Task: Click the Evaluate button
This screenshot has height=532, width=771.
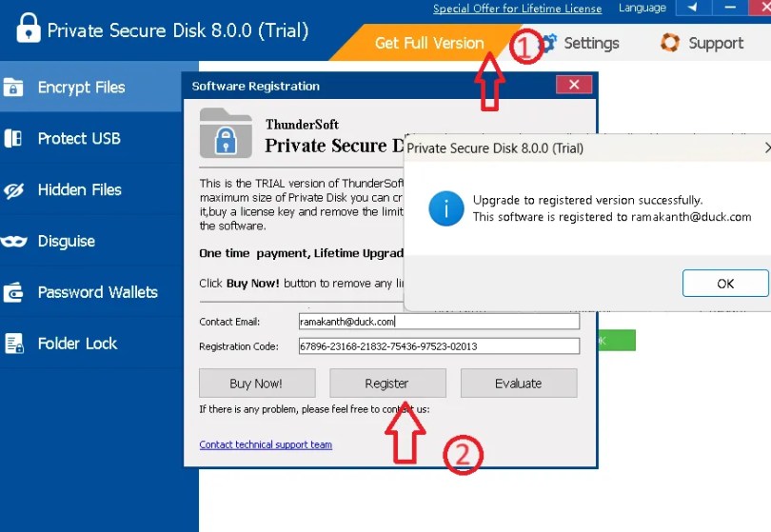Action: click(x=519, y=384)
